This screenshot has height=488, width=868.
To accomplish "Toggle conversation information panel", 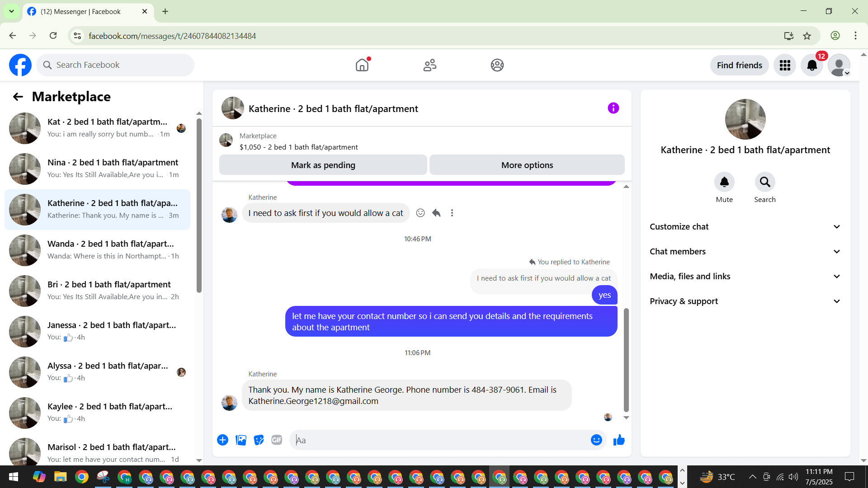I will pyautogui.click(x=613, y=108).
